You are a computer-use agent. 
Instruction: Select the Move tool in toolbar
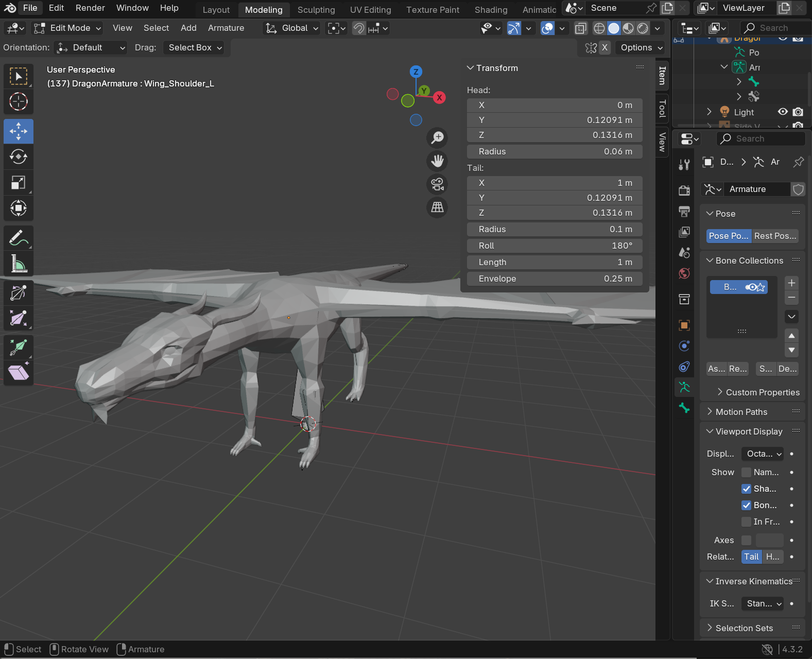coord(19,131)
